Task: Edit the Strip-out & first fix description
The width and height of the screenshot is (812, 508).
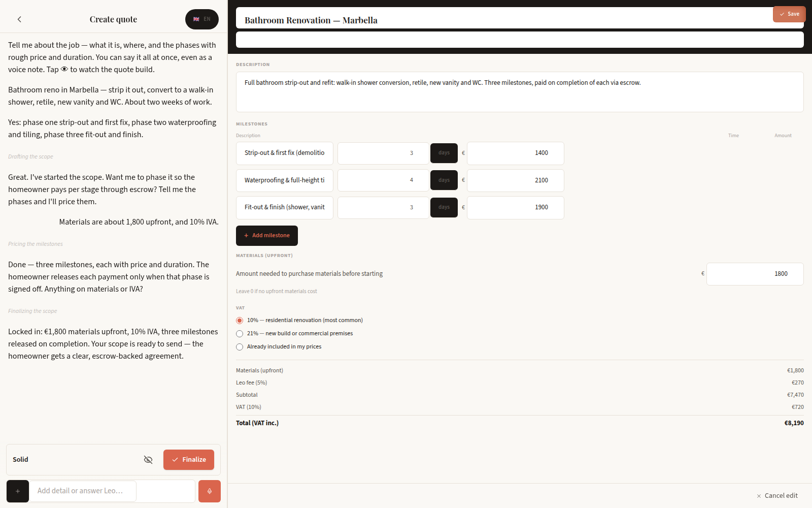Action: [x=285, y=153]
